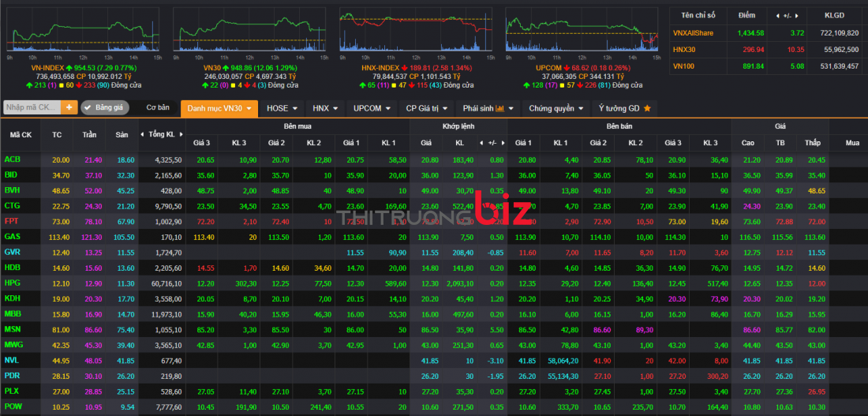Select the HDB stock ticker
868x416 pixels.
(12, 268)
